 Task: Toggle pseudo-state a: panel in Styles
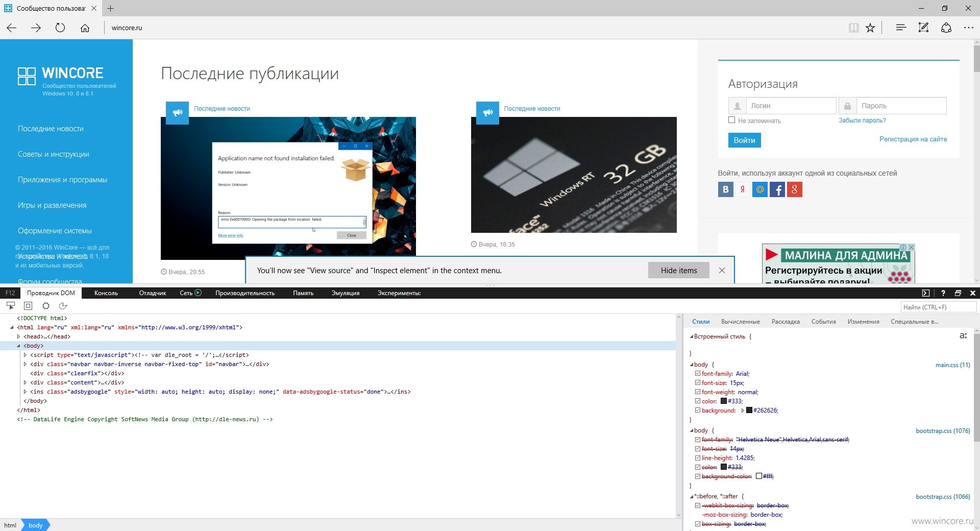[x=963, y=335]
